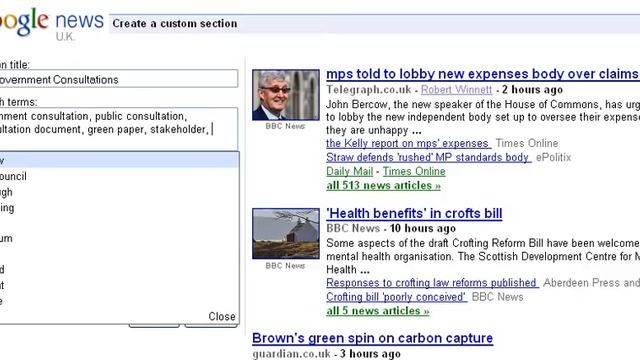Click the 'U.K.' edition label

(x=65, y=37)
